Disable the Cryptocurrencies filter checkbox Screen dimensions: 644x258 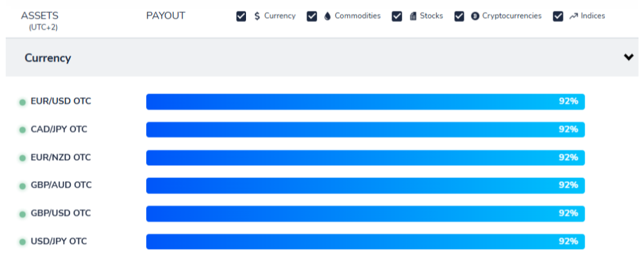(x=459, y=16)
